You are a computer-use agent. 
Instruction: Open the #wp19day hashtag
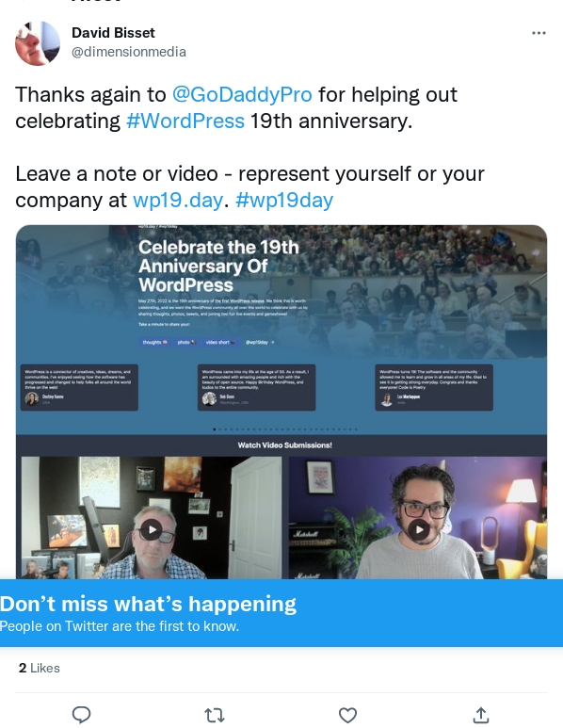[x=284, y=200]
